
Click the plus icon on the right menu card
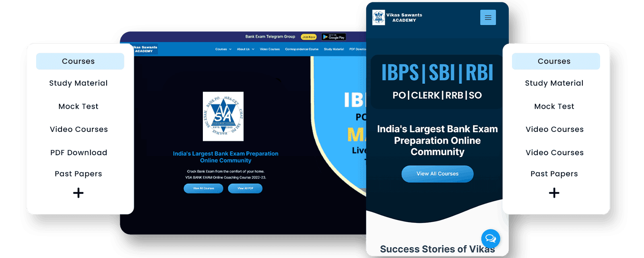point(554,193)
